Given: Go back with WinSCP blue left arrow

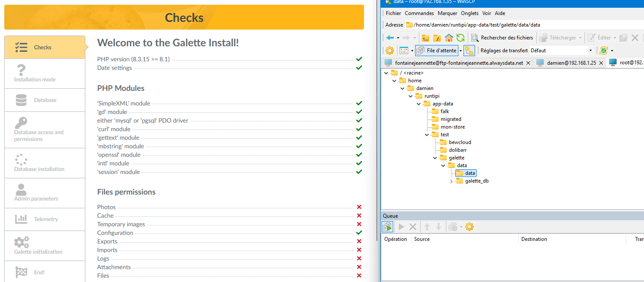Looking at the screenshot, I should [x=390, y=38].
